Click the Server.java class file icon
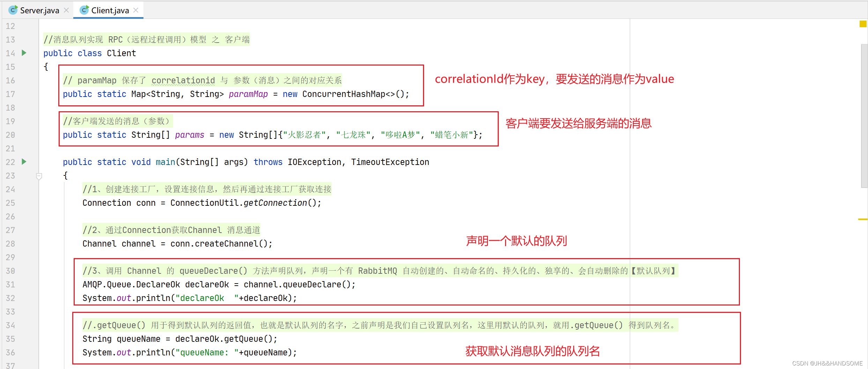 pyautogui.click(x=13, y=10)
